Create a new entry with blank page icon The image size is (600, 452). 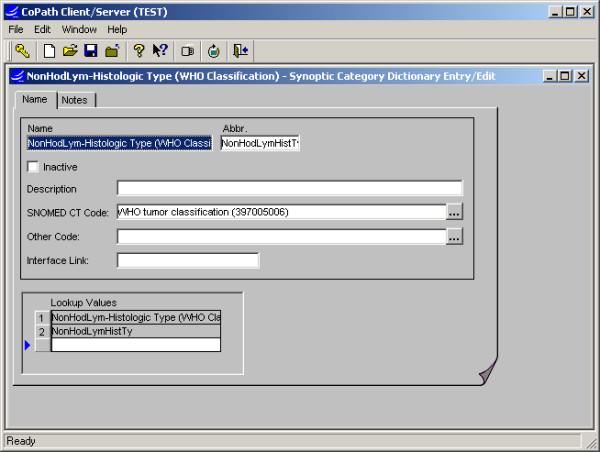pyautogui.click(x=49, y=50)
